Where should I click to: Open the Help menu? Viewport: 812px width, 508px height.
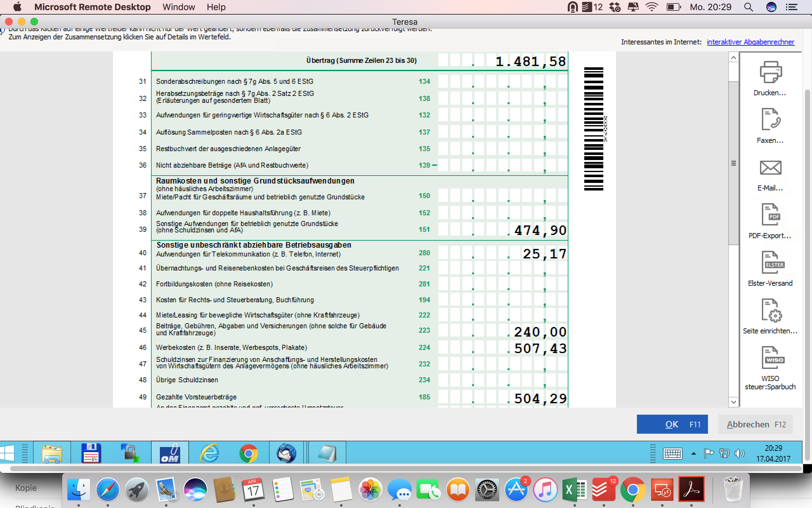(216, 7)
